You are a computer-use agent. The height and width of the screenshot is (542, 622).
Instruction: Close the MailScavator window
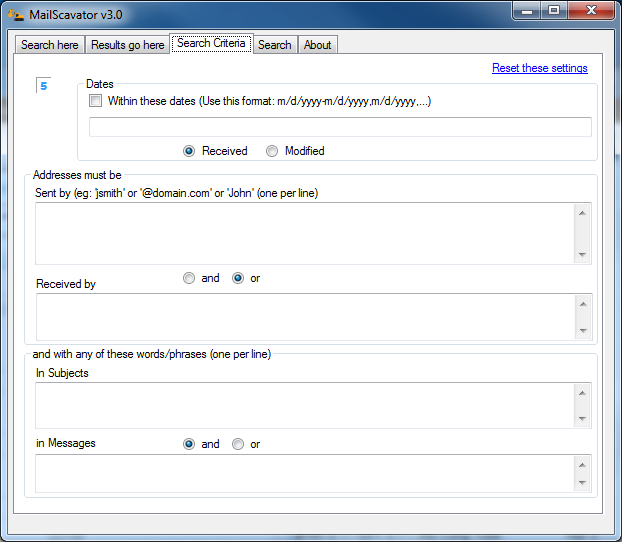[x=591, y=11]
